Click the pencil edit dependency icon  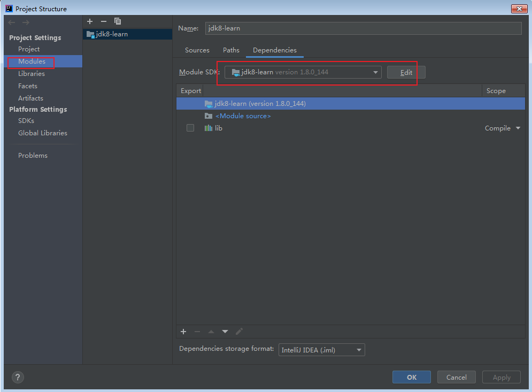(239, 332)
